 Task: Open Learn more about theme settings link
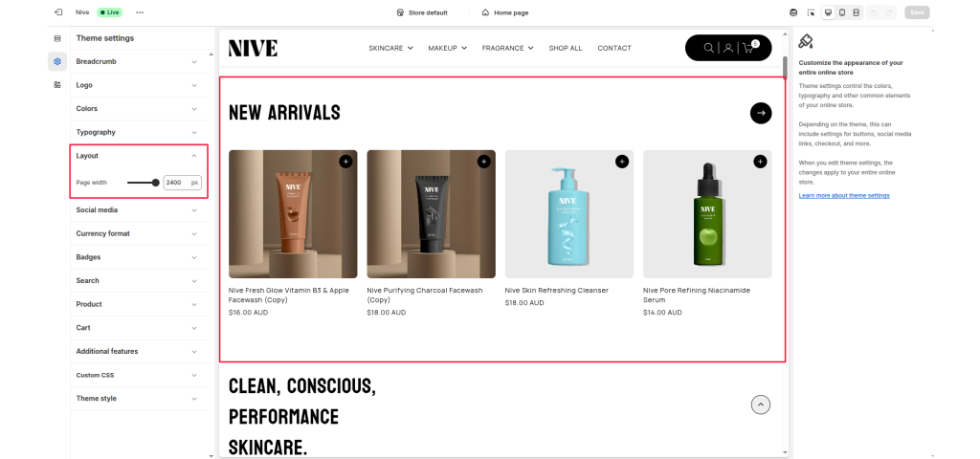(x=844, y=195)
